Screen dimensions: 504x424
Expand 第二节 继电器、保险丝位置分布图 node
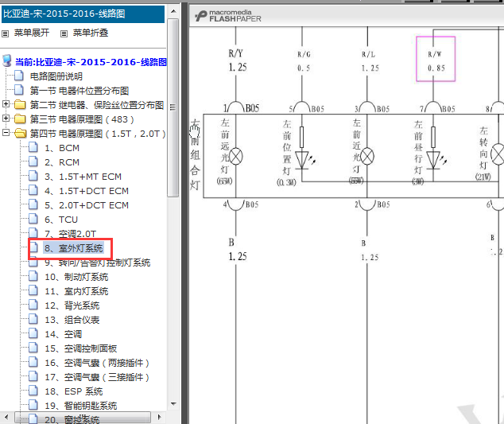pyautogui.click(x=6, y=104)
